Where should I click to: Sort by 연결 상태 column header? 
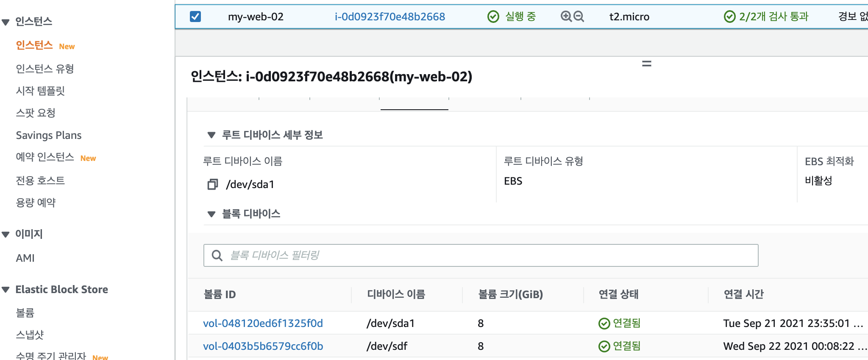pyautogui.click(x=618, y=294)
